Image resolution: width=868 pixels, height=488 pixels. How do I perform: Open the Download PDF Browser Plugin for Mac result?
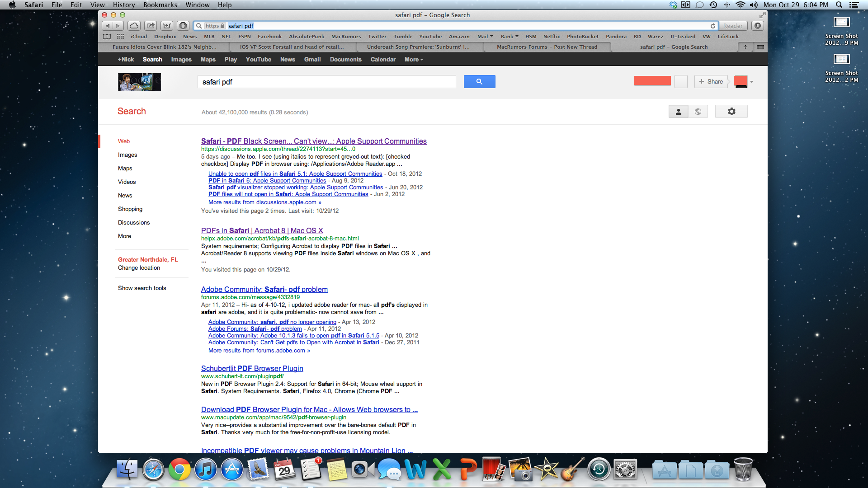309,410
